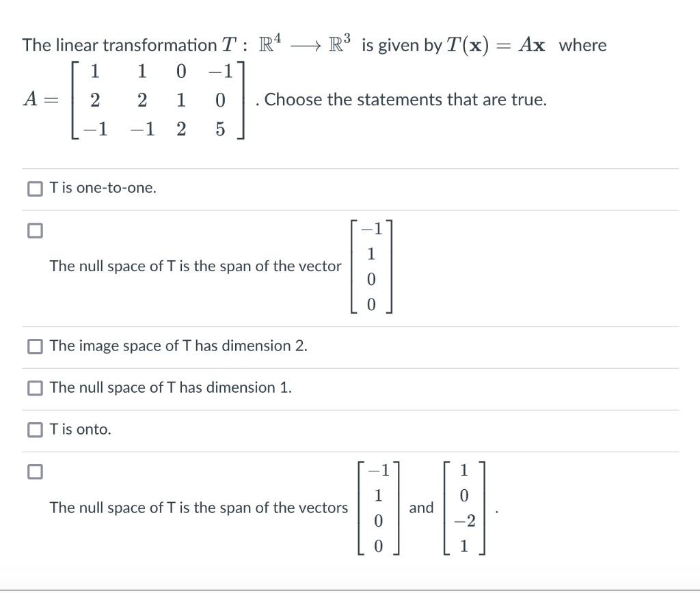Image resolution: width=700 pixels, height=593 pixels.
Task: Check the null space span single vector statement
Action: point(34,230)
